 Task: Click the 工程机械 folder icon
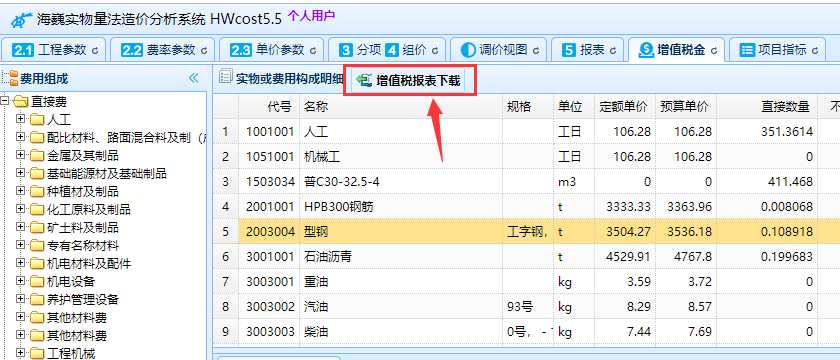click(37, 353)
